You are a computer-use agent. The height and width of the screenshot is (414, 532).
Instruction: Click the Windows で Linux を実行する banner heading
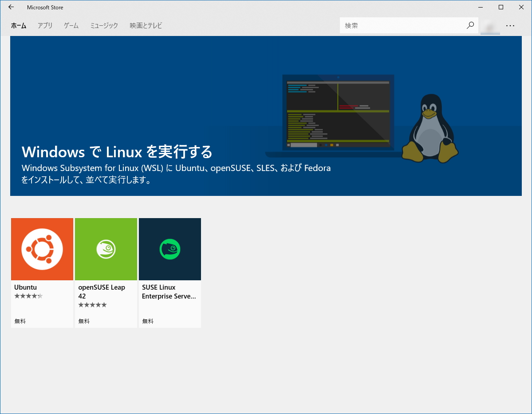(117, 152)
